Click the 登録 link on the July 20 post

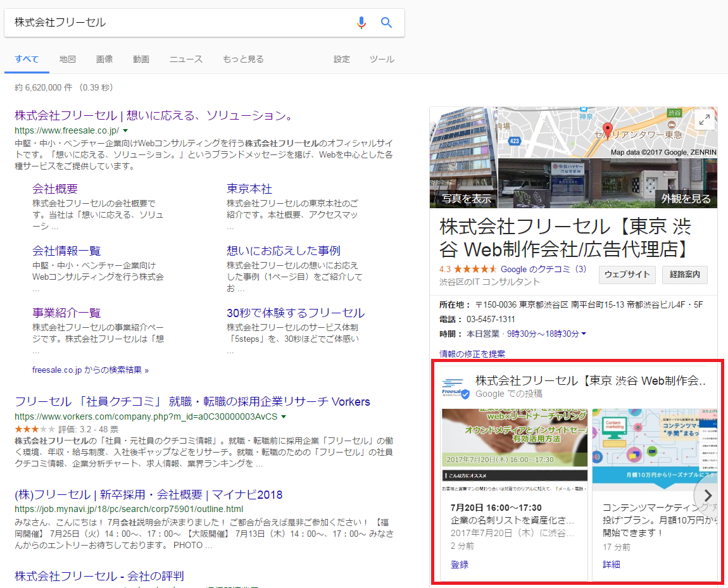(459, 565)
